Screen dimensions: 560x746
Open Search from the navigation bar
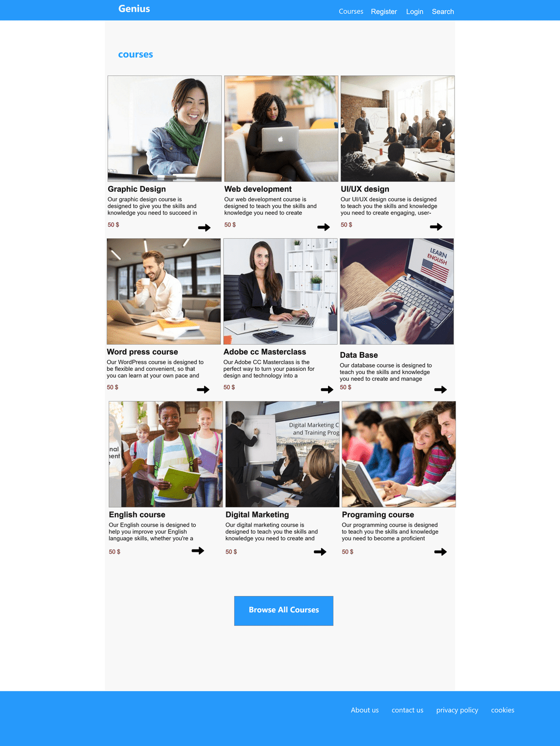[x=443, y=11]
